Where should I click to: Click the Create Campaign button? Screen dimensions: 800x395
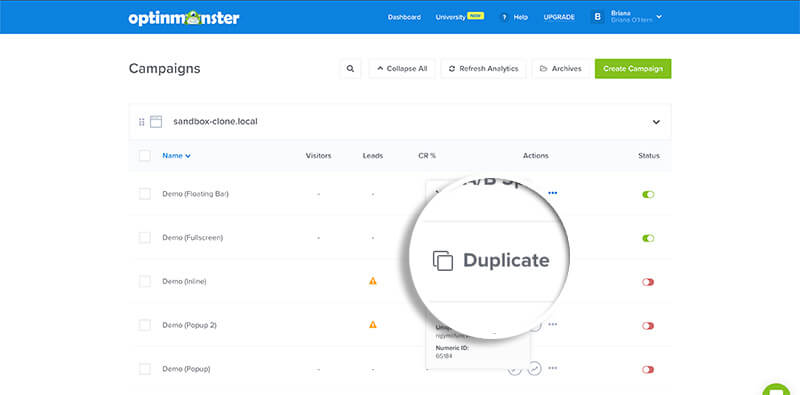click(633, 68)
